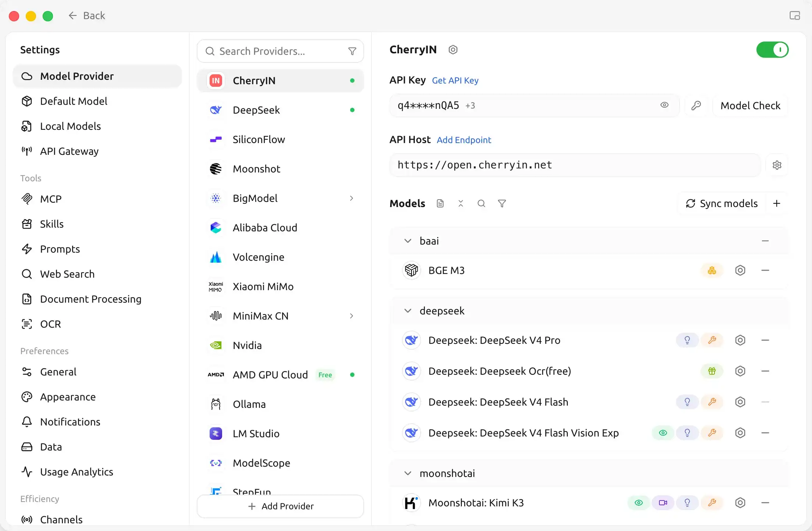Image resolution: width=812 pixels, height=531 pixels.
Task: Open settings for BGE M3 model
Action: point(740,270)
